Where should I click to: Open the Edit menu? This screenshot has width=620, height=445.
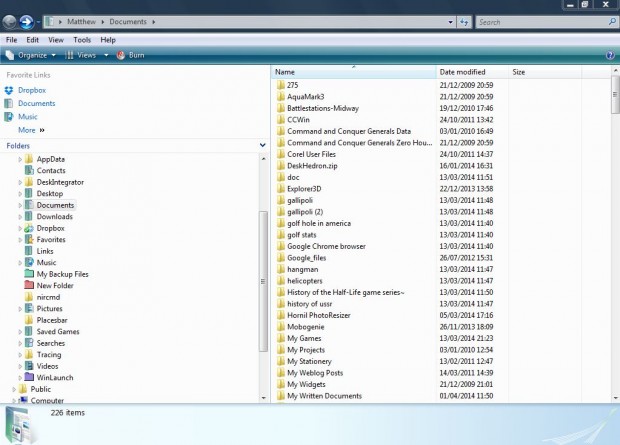[33, 40]
